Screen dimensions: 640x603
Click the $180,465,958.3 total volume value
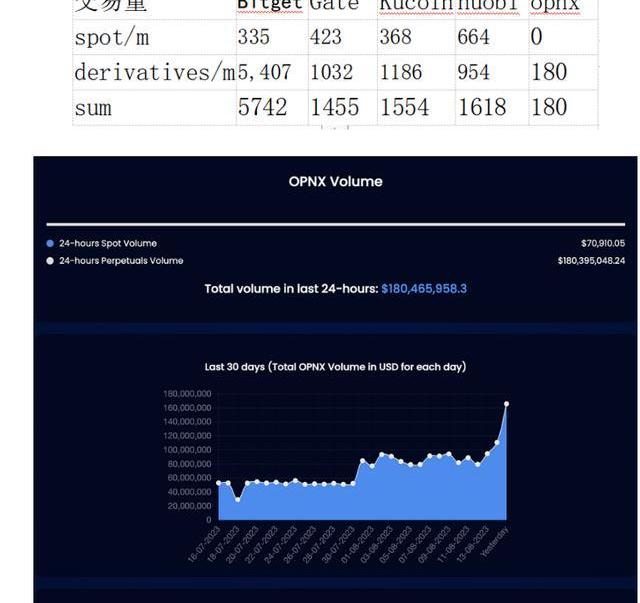[424, 288]
